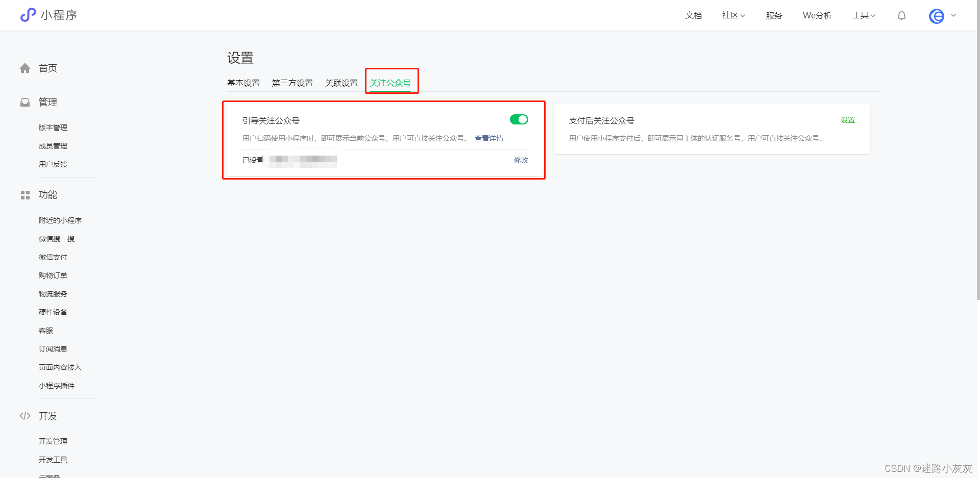Switch to the 关联设置 tab

341,83
